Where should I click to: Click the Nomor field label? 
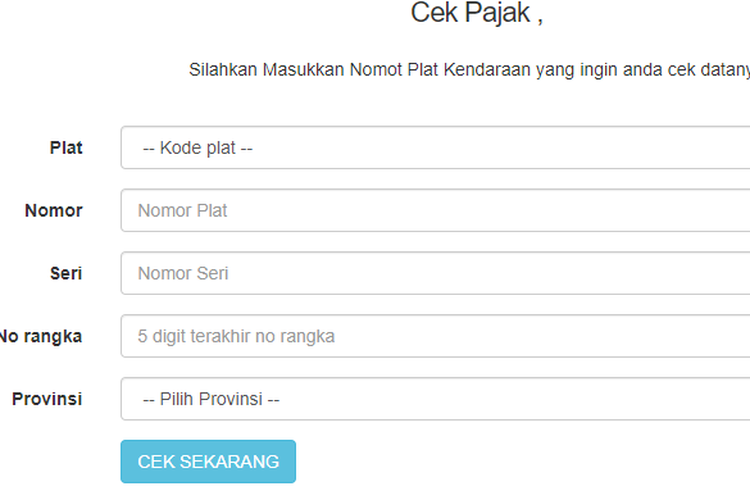pos(54,211)
